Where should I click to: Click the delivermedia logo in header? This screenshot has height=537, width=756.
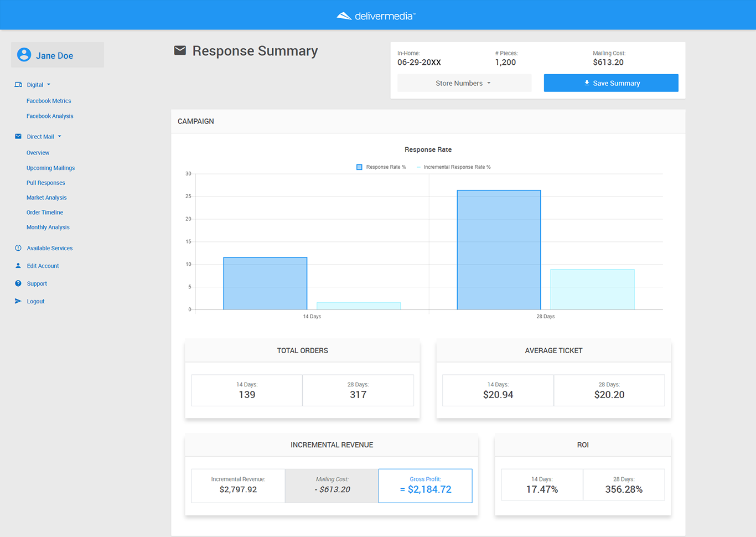click(376, 16)
